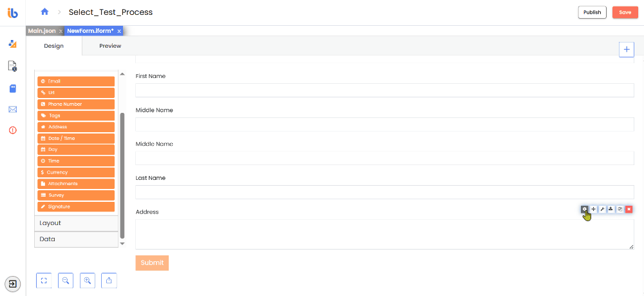Screen dimensions: 644x296
Task: Click the First Name input field
Action: coord(385,90)
